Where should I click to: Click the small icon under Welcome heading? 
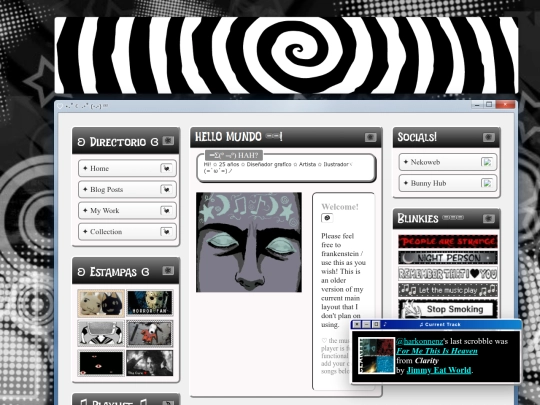tap(327, 218)
